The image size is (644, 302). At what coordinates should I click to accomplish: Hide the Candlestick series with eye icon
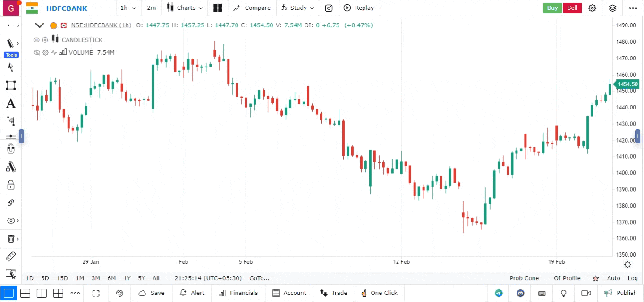point(36,40)
